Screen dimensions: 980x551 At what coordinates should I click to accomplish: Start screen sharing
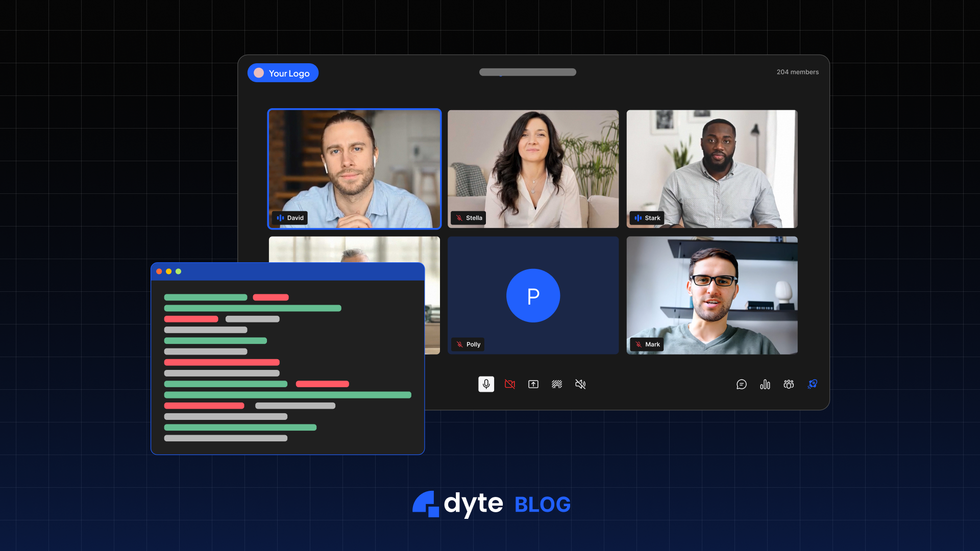(x=533, y=384)
